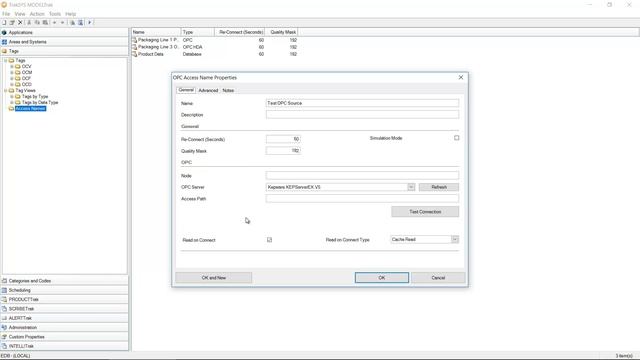
Task: Click the Packaging Line 1 row icon
Action: click(x=134, y=40)
